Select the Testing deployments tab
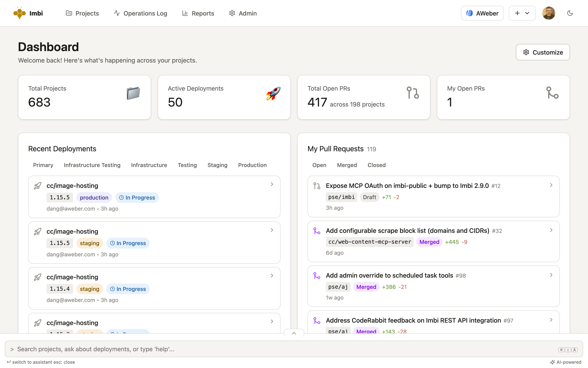This screenshot has height=368, width=588. point(187,165)
